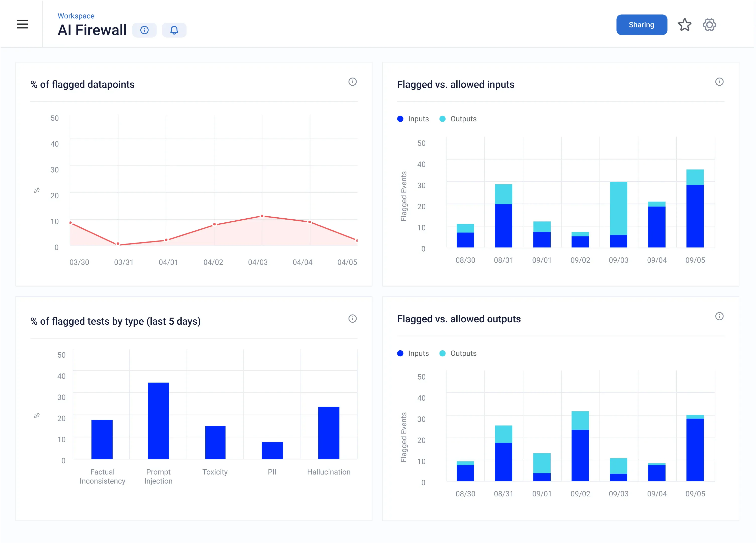The width and height of the screenshot is (756, 543).
Task: Click 09/02 stacked bar in allowed outputs chart
Action: point(580,446)
